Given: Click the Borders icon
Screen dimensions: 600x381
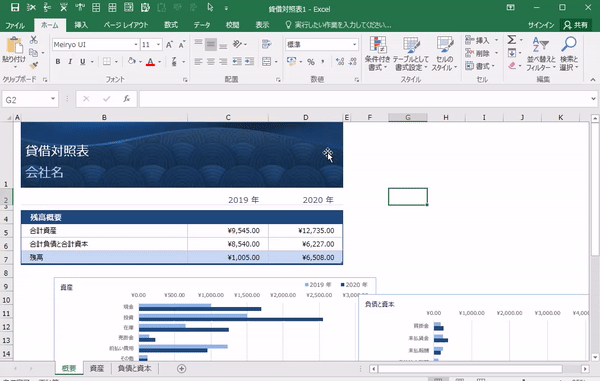Looking at the screenshot, I should (x=107, y=62).
